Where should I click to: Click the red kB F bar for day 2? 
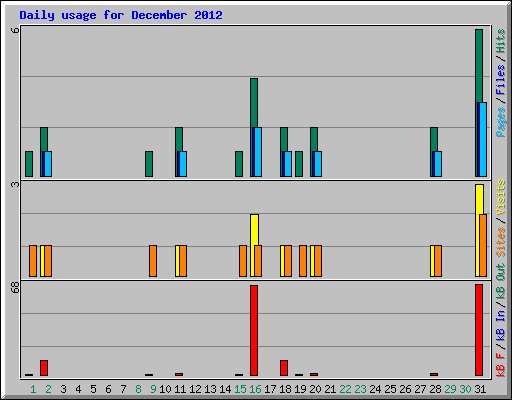point(44,368)
